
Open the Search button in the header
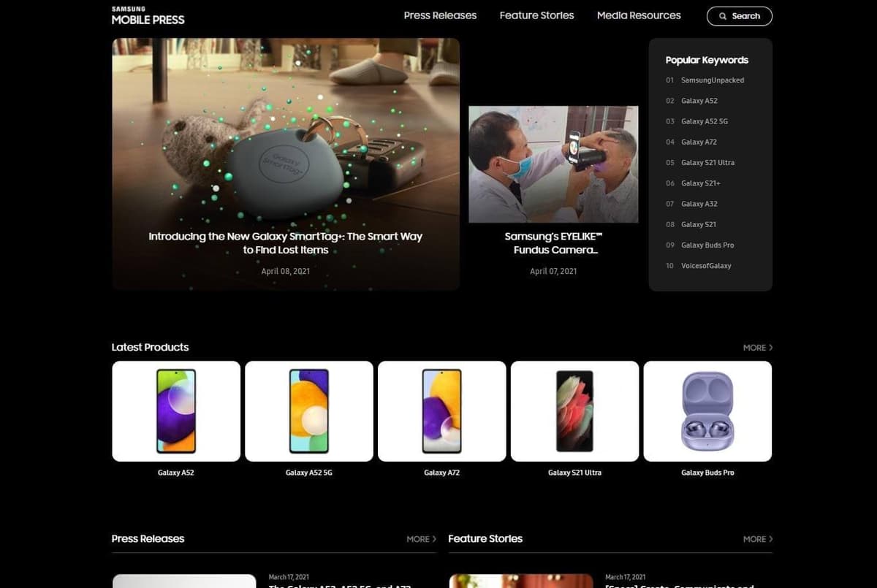tap(739, 15)
